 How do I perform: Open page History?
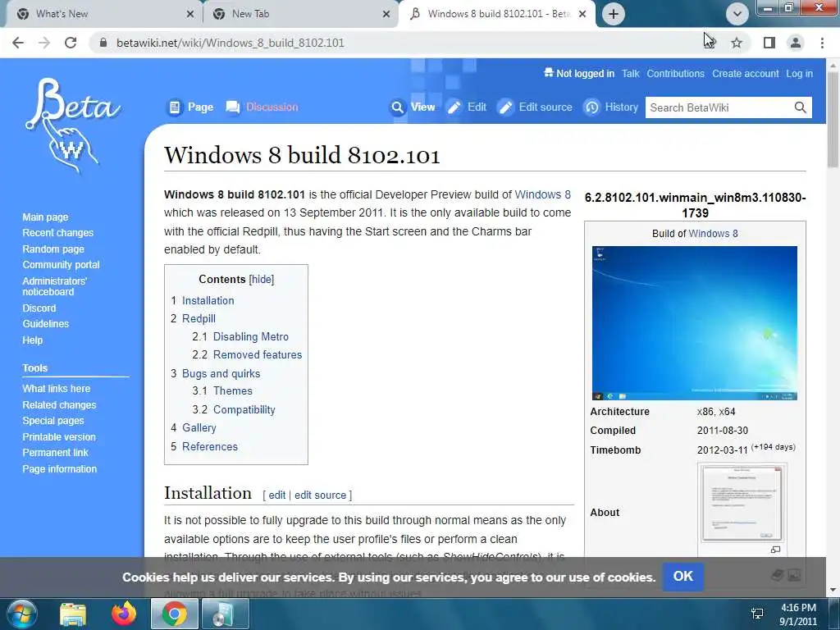[610, 107]
